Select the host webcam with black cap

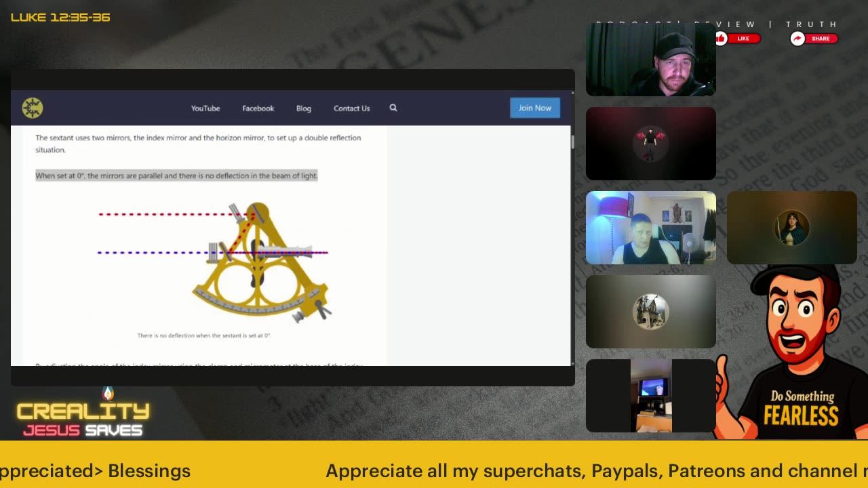tap(651, 60)
